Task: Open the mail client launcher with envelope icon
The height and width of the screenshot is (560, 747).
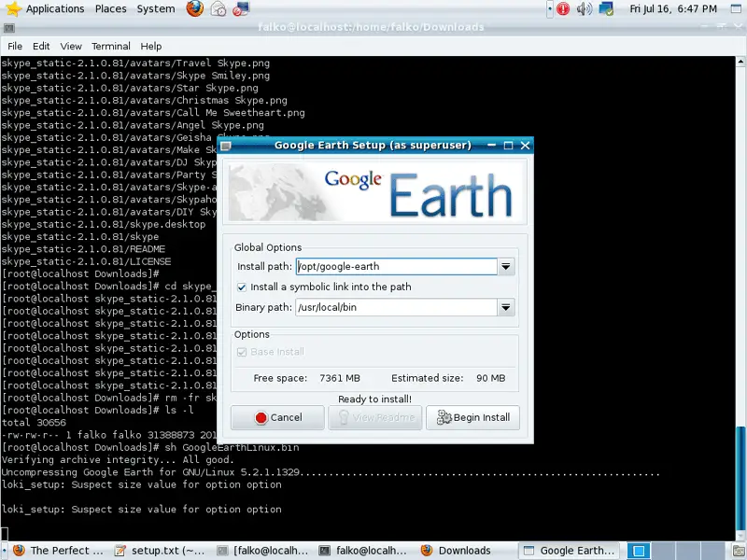Action: 218,8
